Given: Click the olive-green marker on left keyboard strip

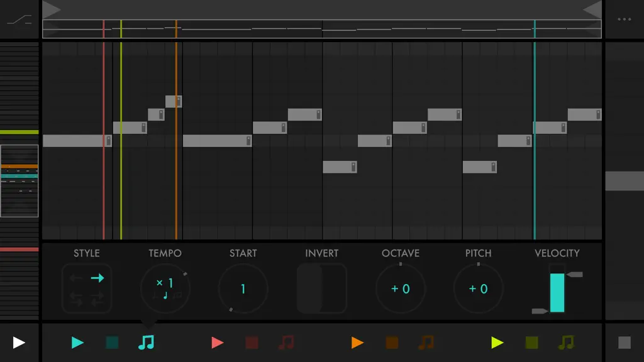Looking at the screenshot, I should (19, 132).
